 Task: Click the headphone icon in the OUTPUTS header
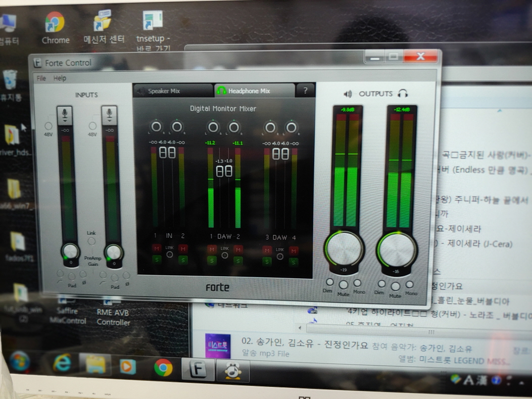[x=403, y=93]
